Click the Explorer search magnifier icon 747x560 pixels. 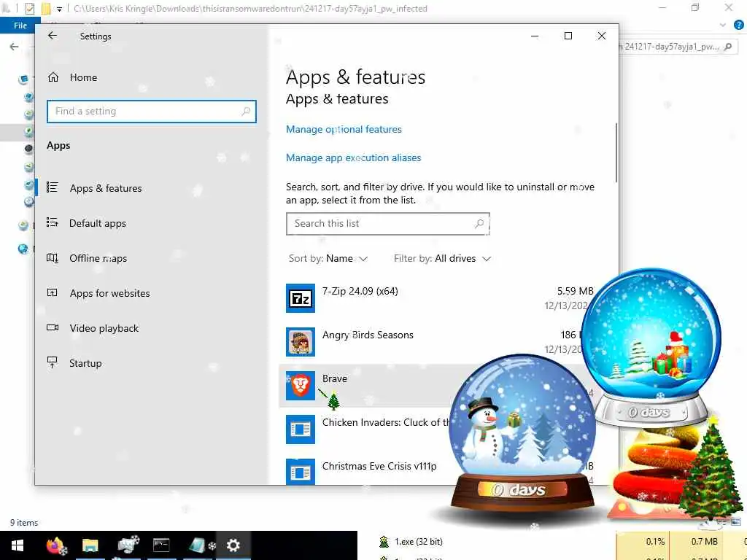coord(728,47)
